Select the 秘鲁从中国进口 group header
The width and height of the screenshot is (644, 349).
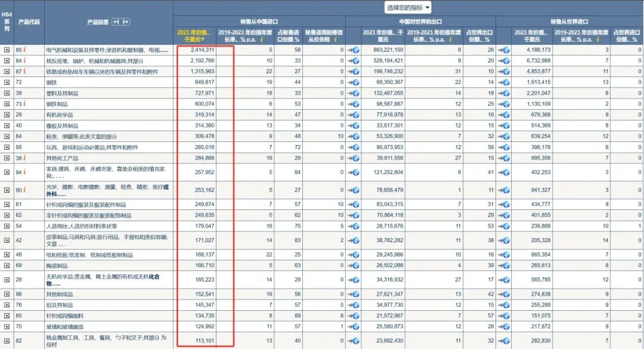(x=259, y=21)
